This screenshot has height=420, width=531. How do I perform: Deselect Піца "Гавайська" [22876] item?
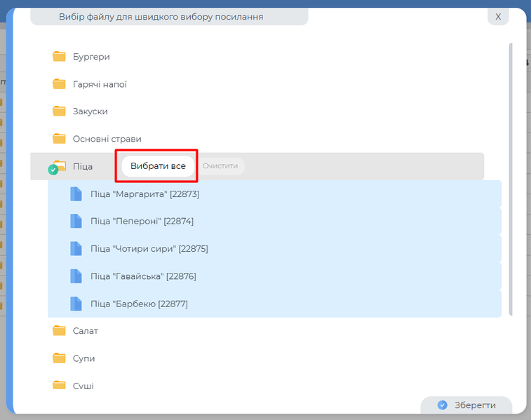tap(143, 276)
